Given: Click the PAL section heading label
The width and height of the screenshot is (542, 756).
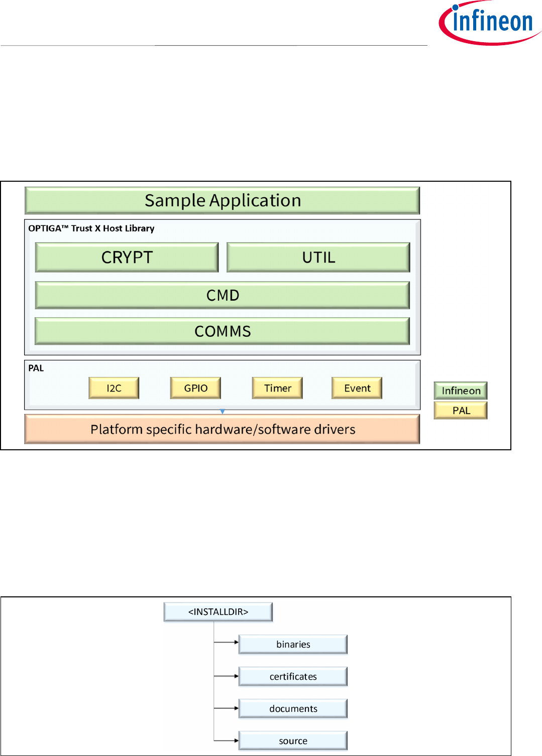Looking at the screenshot, I should [36, 368].
